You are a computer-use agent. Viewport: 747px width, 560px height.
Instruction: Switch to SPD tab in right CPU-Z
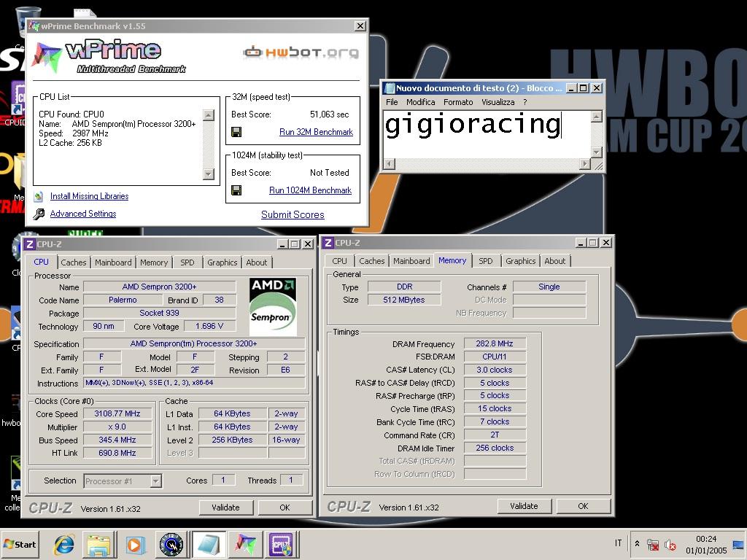point(485,261)
